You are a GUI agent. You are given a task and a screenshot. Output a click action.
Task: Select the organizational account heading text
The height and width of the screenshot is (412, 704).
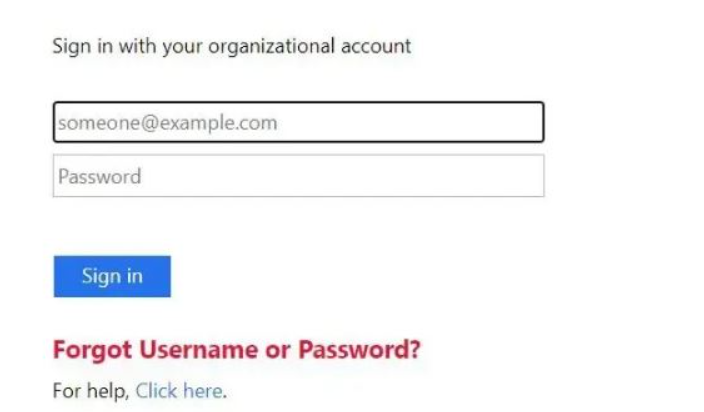(232, 46)
